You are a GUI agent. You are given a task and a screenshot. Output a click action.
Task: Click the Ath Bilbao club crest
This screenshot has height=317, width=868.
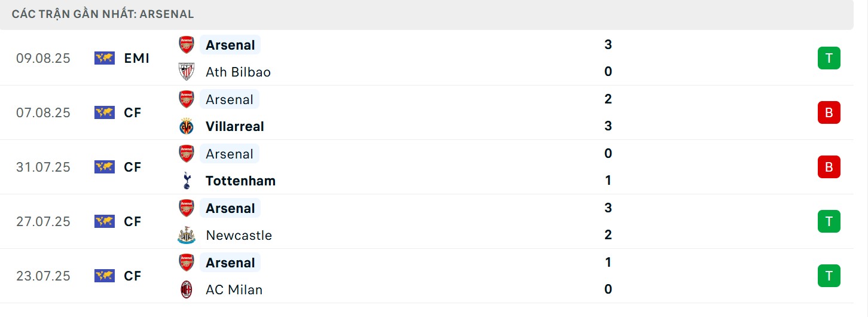pyautogui.click(x=187, y=72)
